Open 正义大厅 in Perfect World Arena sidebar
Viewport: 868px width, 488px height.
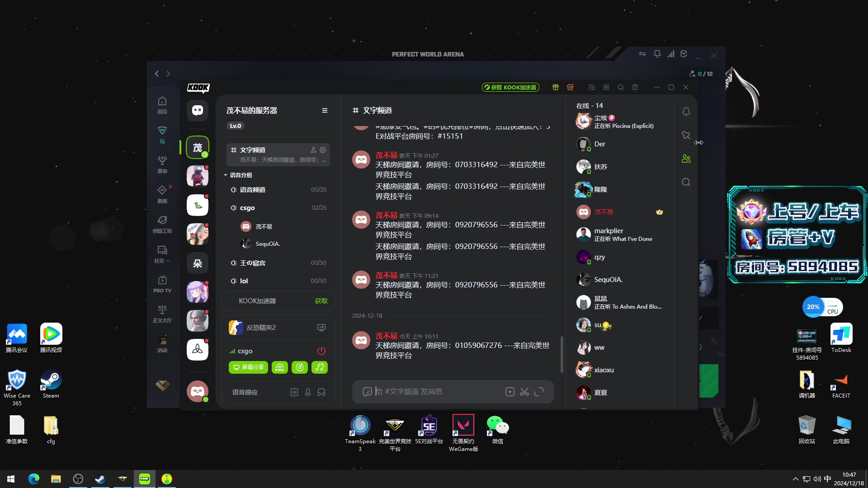(162, 314)
